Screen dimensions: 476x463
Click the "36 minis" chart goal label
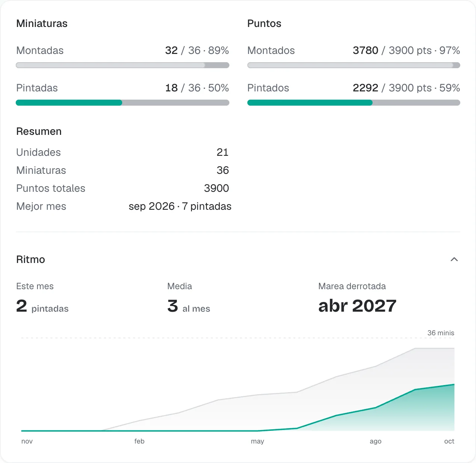pos(441,333)
